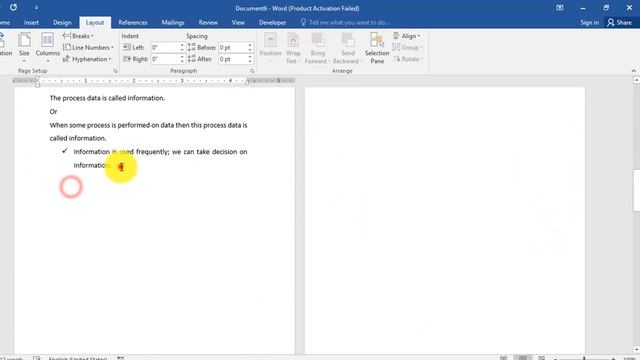Open the Group dropdown

407,47
